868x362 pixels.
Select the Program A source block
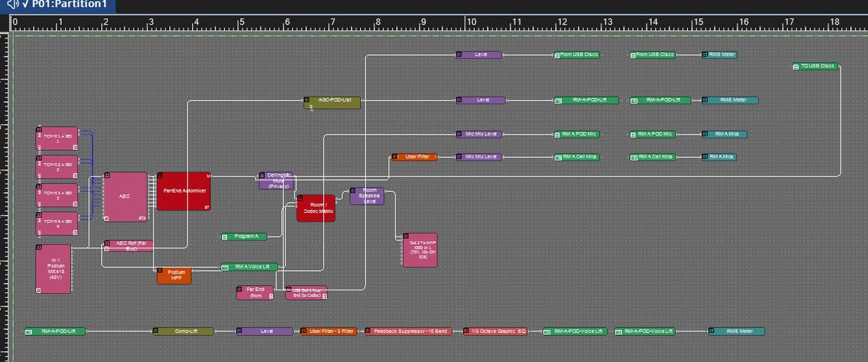pos(244,236)
